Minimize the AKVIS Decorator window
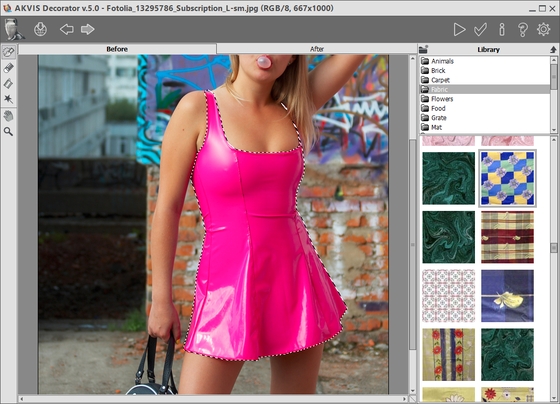Screen dimensions: 560x404 [532, 9]
